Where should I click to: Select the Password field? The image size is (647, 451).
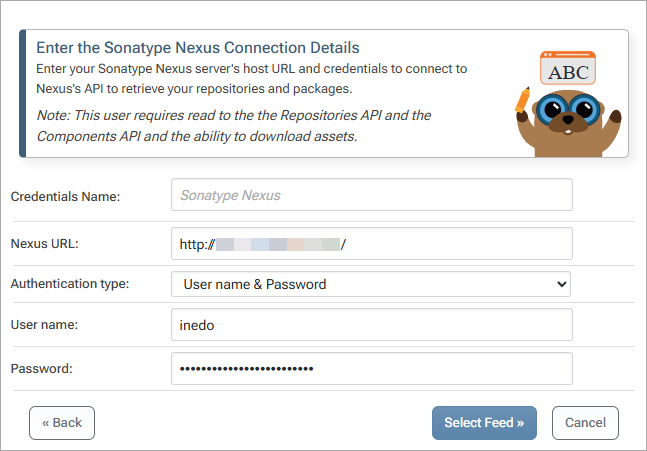click(x=372, y=368)
